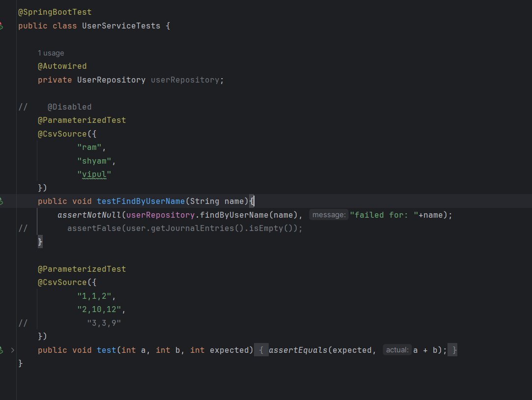Click the "int a" parameter

click(x=133, y=350)
